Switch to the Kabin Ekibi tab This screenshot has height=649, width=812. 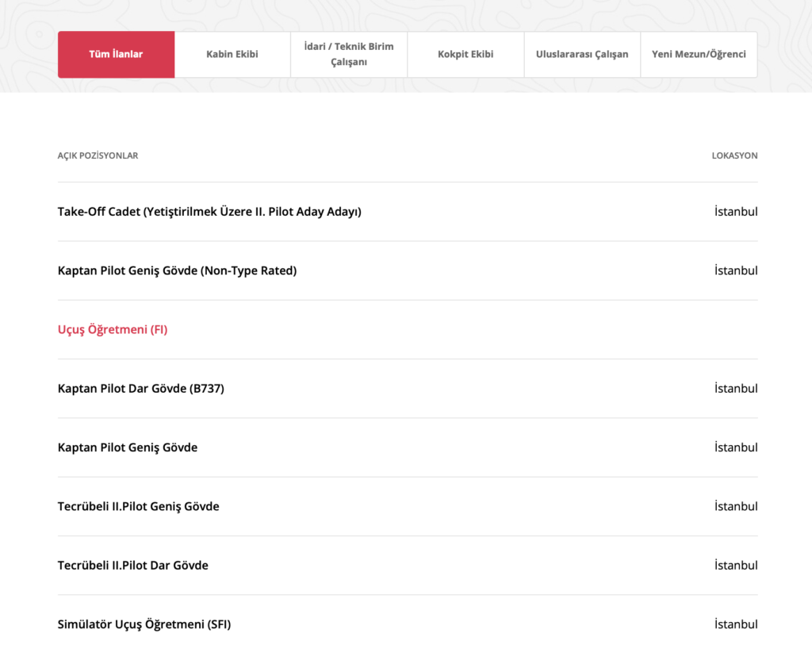[x=232, y=55]
